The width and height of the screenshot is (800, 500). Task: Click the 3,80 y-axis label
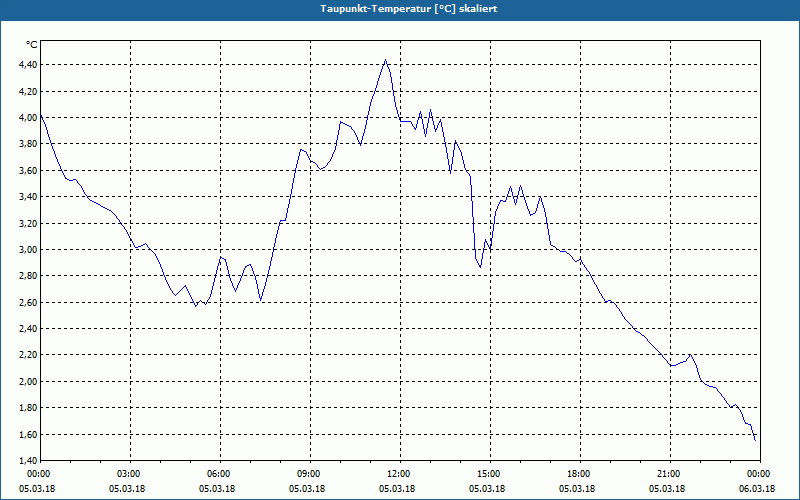coord(28,144)
